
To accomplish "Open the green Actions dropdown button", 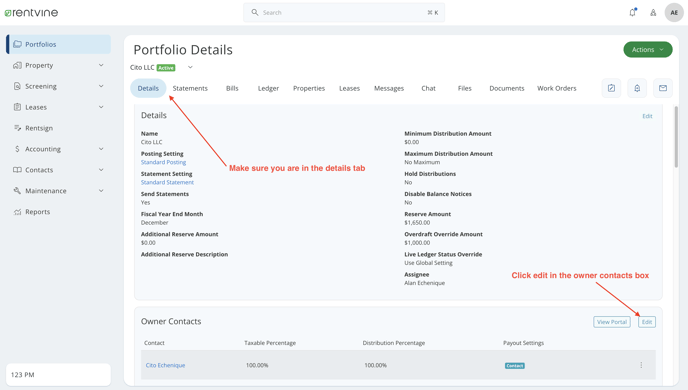I will (x=648, y=50).
